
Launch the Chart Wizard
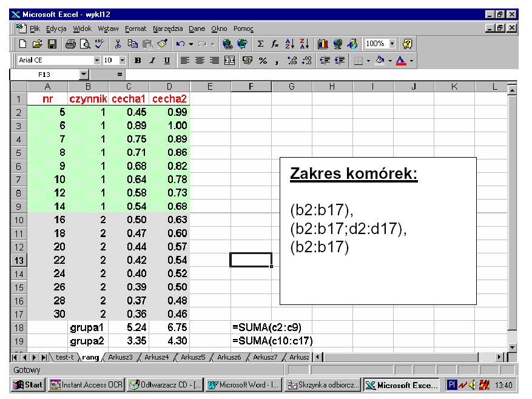pyautogui.click(x=323, y=44)
